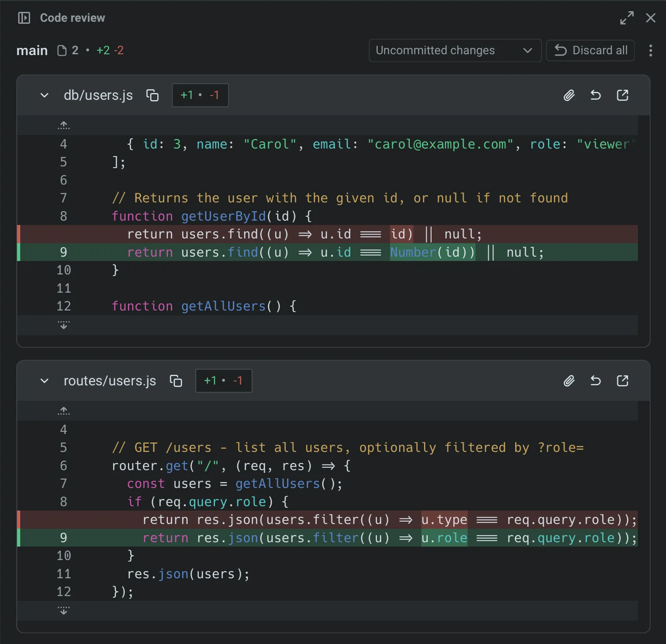Expand hidden lines below in routes/users.js
The width and height of the screenshot is (666, 644).
coord(64,611)
